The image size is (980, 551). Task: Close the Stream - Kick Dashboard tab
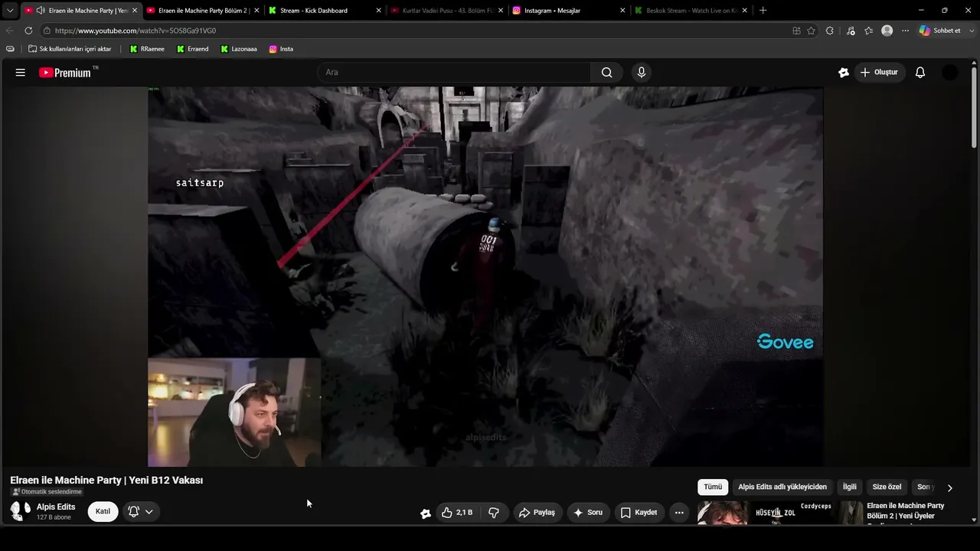click(378, 11)
